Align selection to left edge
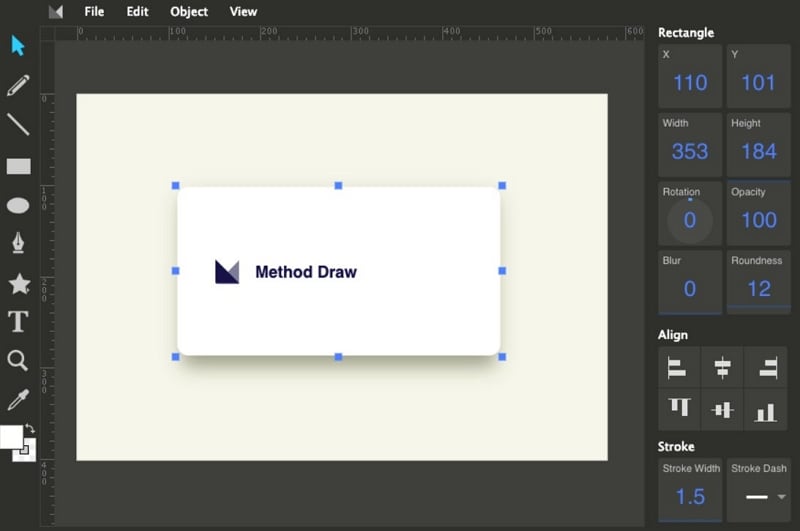This screenshot has width=800, height=531. coord(677,368)
